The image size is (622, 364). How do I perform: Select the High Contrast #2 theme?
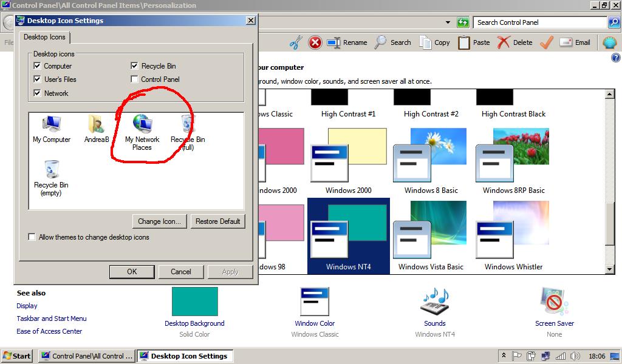pyautogui.click(x=431, y=104)
